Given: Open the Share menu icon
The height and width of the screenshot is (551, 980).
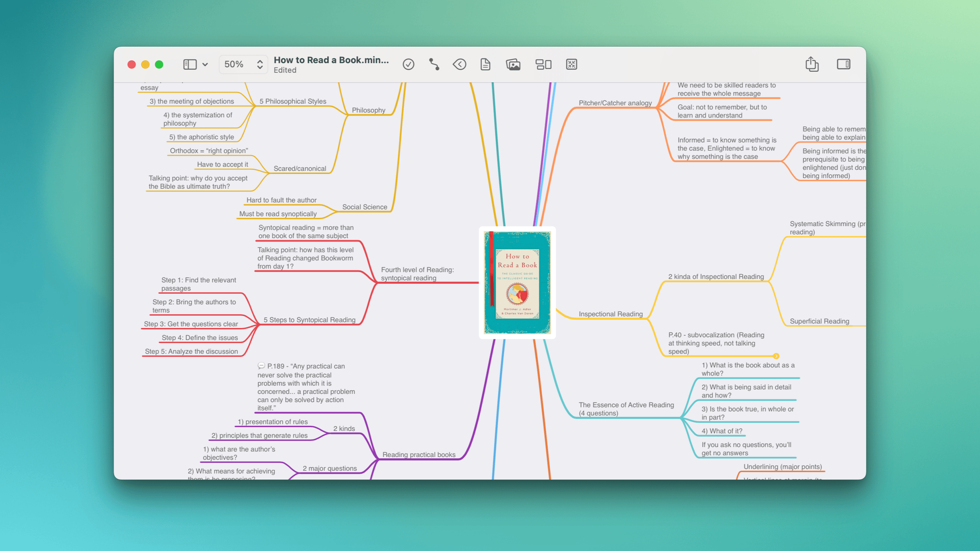Looking at the screenshot, I should click(x=812, y=64).
